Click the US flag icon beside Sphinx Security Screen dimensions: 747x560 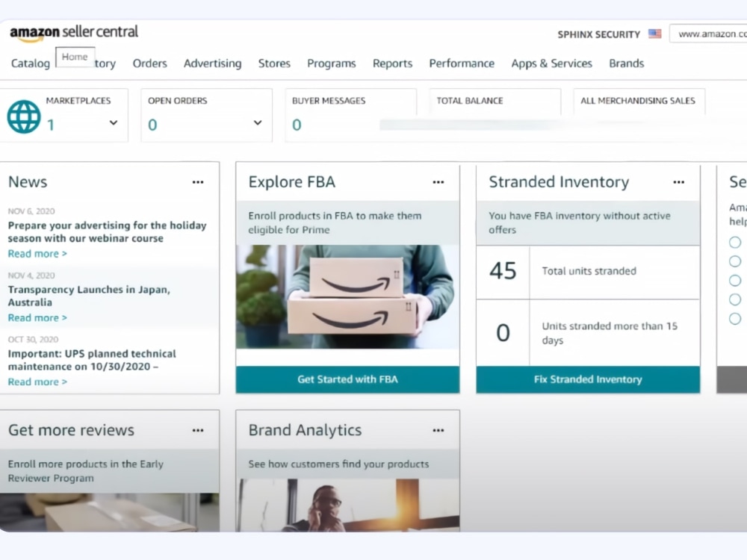[x=654, y=34]
